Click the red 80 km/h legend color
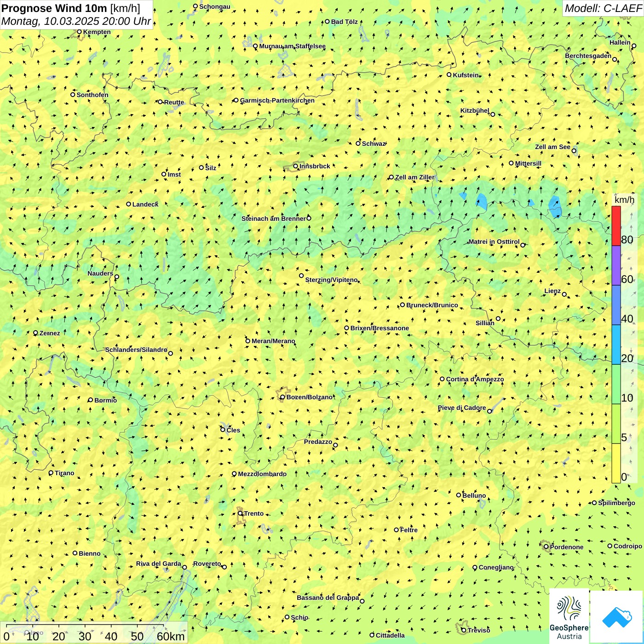Screen dimensions: 644x644 pos(616,226)
